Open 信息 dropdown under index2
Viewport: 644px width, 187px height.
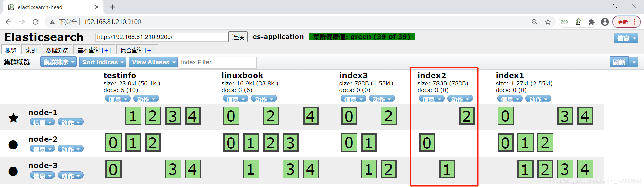tap(432, 99)
